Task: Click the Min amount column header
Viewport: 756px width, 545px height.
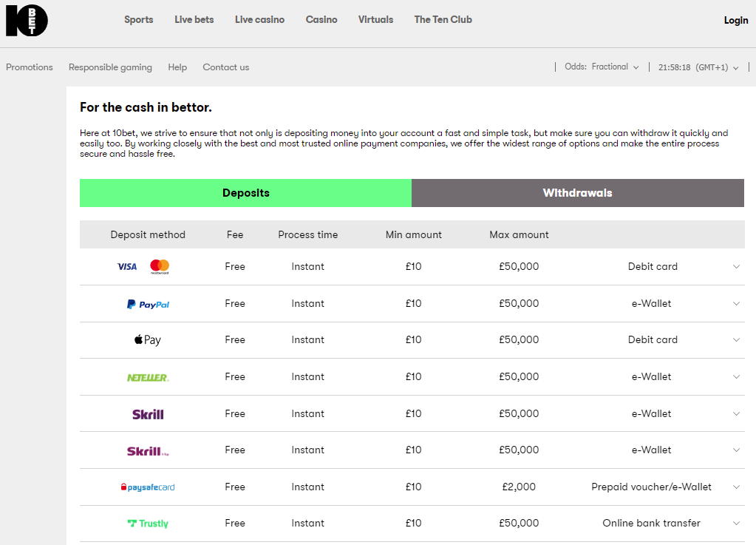Action: tap(414, 235)
